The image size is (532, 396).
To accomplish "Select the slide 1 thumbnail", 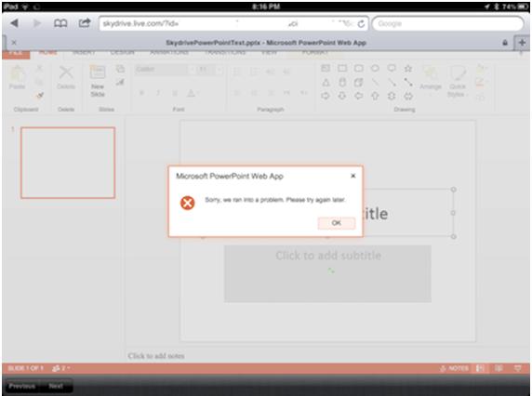I will (68, 163).
